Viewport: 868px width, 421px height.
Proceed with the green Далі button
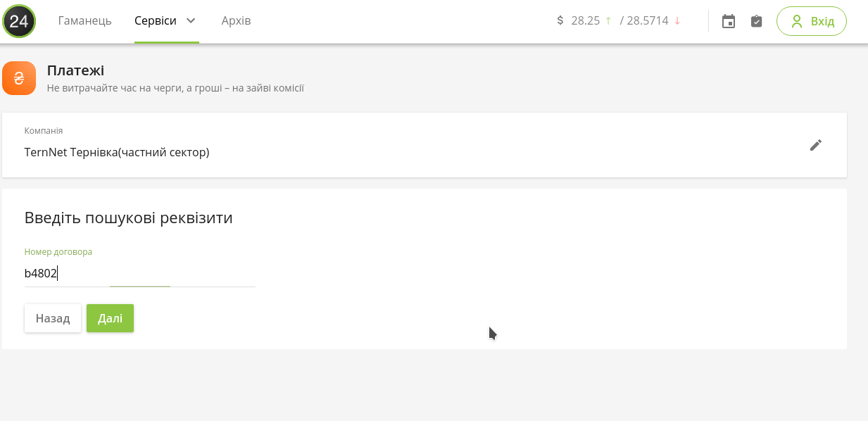[110, 318]
